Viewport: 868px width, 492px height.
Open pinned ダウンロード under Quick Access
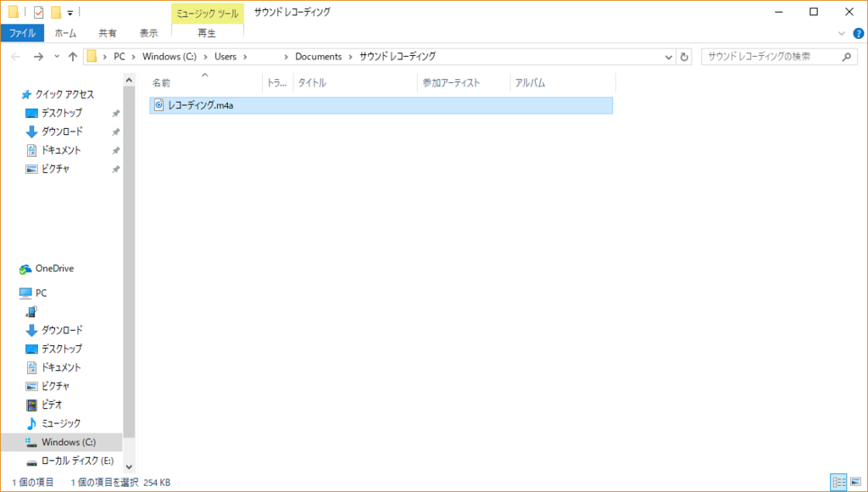61,131
